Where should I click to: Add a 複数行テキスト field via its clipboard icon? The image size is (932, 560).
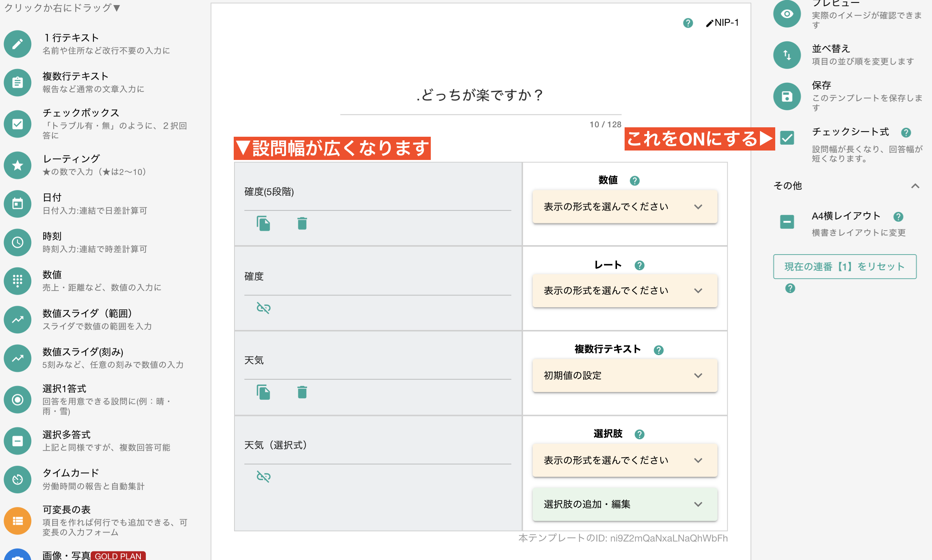coord(17,82)
